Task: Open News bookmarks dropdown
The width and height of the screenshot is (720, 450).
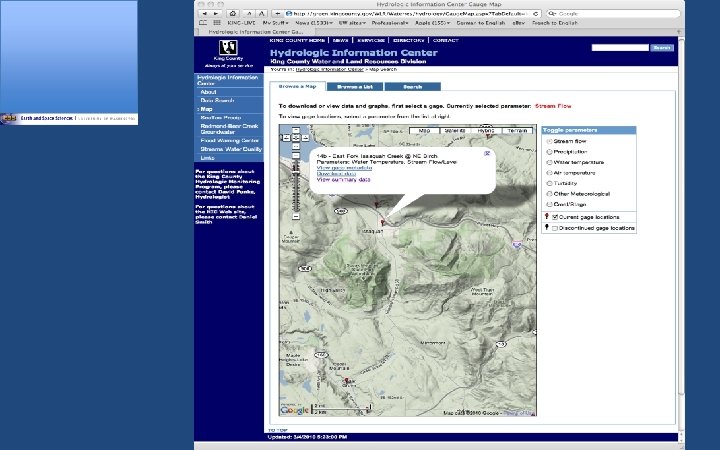Action: 314,22
